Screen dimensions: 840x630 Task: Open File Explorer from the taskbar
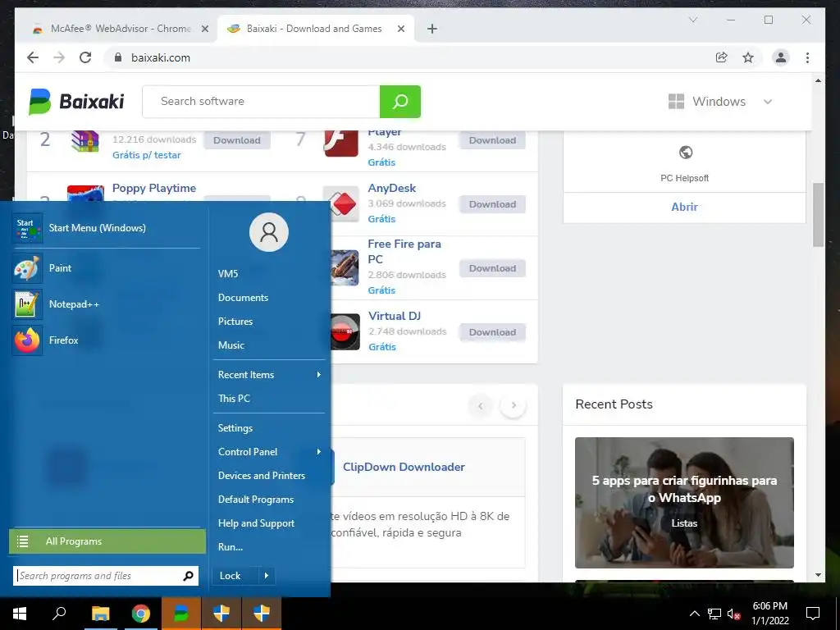[100, 614]
